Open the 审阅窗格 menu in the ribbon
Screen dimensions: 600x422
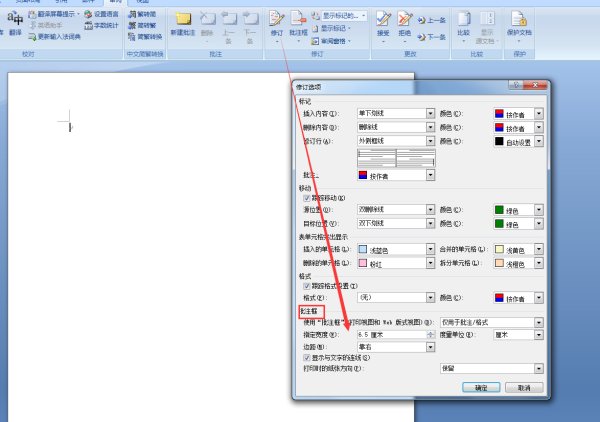tap(331, 41)
